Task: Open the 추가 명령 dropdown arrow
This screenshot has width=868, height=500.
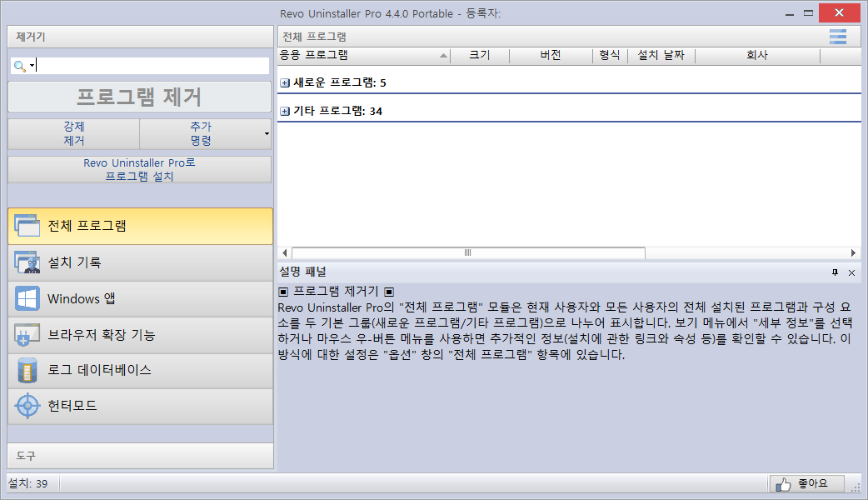Action: point(267,133)
